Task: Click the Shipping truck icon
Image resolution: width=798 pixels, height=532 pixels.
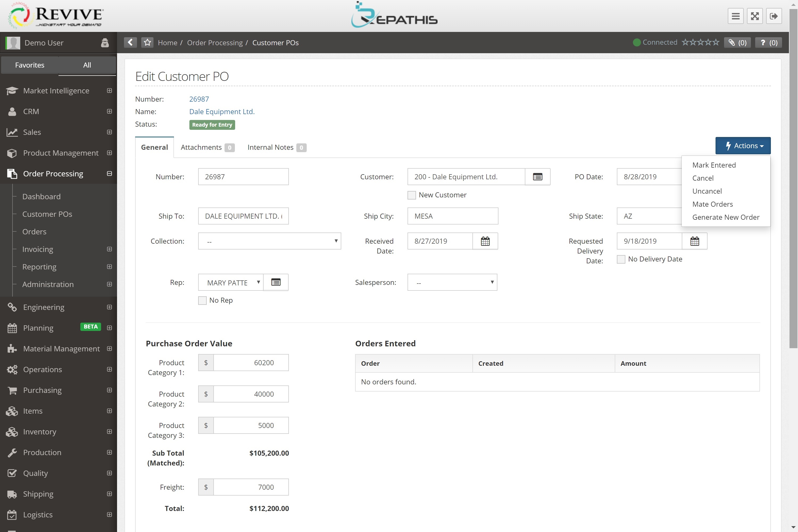Action: pos(12,494)
